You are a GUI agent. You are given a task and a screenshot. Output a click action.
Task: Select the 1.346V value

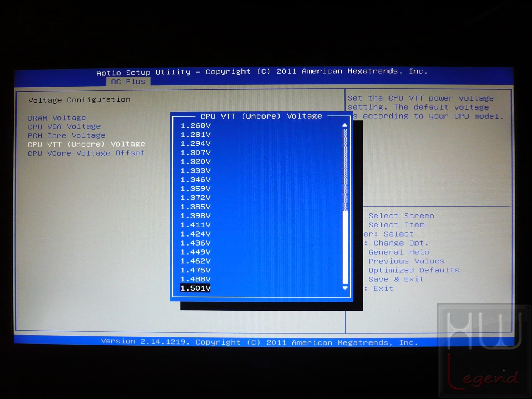(196, 180)
